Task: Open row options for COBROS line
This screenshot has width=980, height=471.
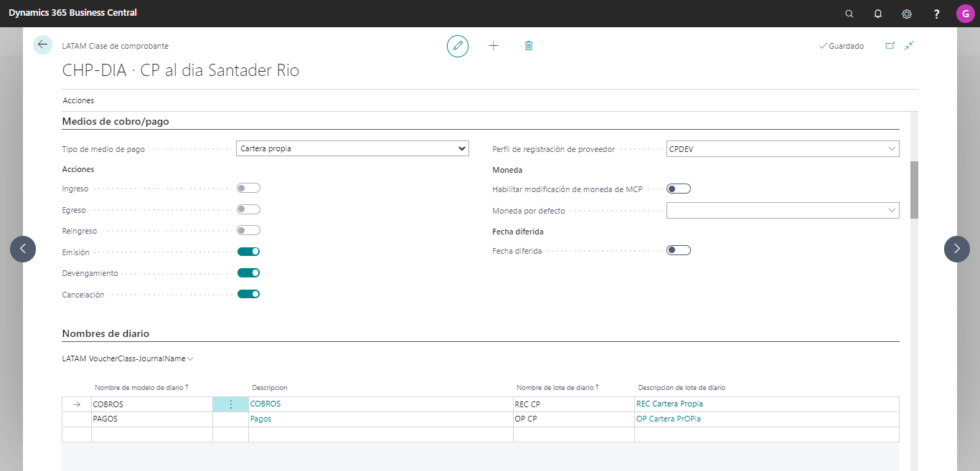Action: coord(230,404)
